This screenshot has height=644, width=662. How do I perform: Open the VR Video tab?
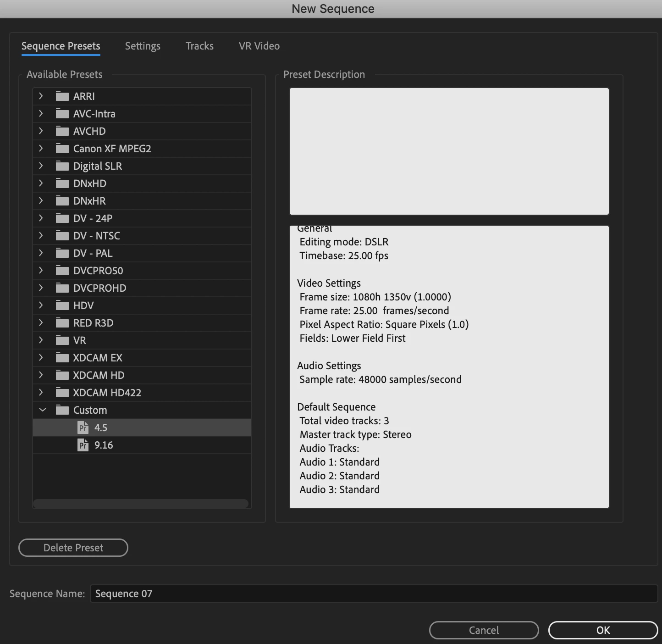259,46
